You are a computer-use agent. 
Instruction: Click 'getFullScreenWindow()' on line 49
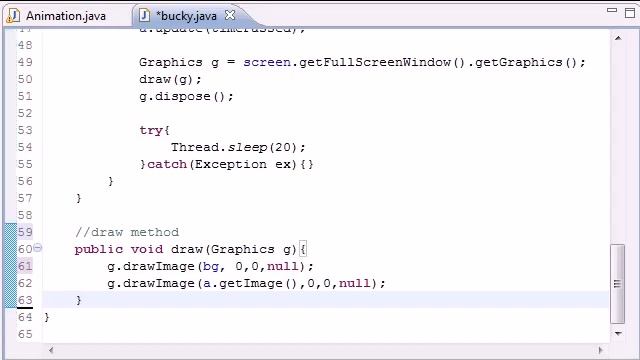pyautogui.click(x=382, y=62)
